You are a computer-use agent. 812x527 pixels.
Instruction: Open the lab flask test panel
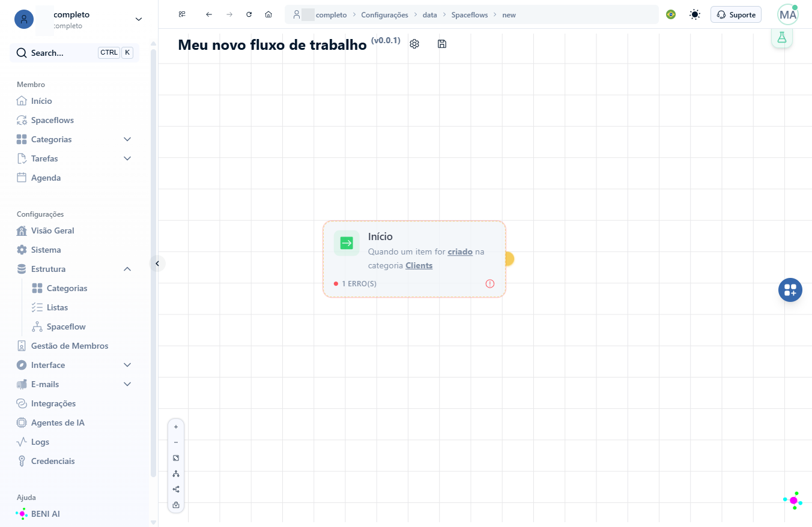coord(782,37)
